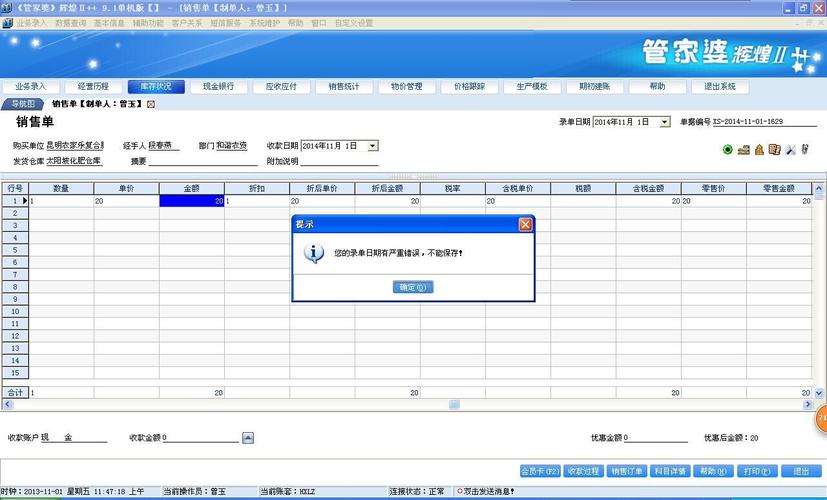Viewport: 827px width, 500px height.
Task: Select row header number 5
Action: pos(15,250)
